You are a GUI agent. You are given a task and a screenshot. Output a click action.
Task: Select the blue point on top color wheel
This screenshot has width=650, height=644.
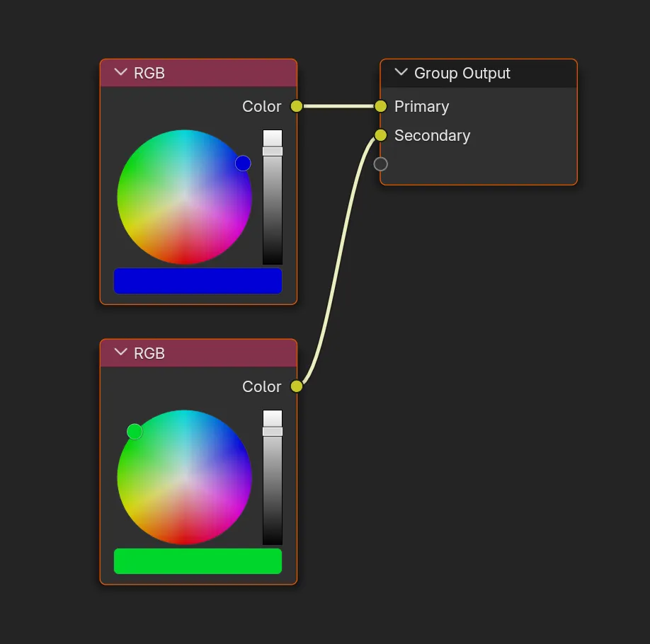point(243,163)
